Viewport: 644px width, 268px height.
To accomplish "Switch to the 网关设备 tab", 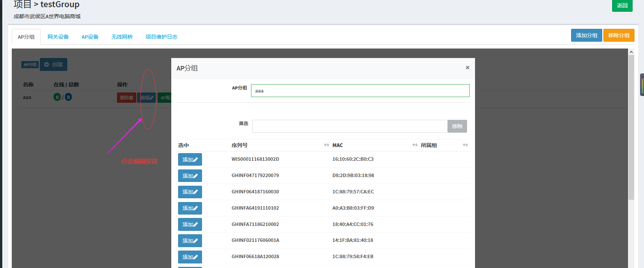I will pyautogui.click(x=58, y=37).
